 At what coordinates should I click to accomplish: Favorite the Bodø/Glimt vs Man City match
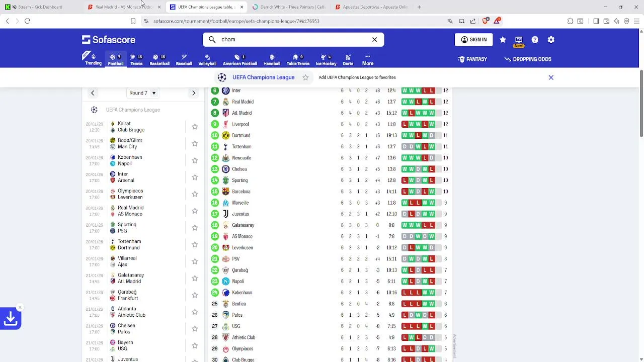pyautogui.click(x=195, y=143)
